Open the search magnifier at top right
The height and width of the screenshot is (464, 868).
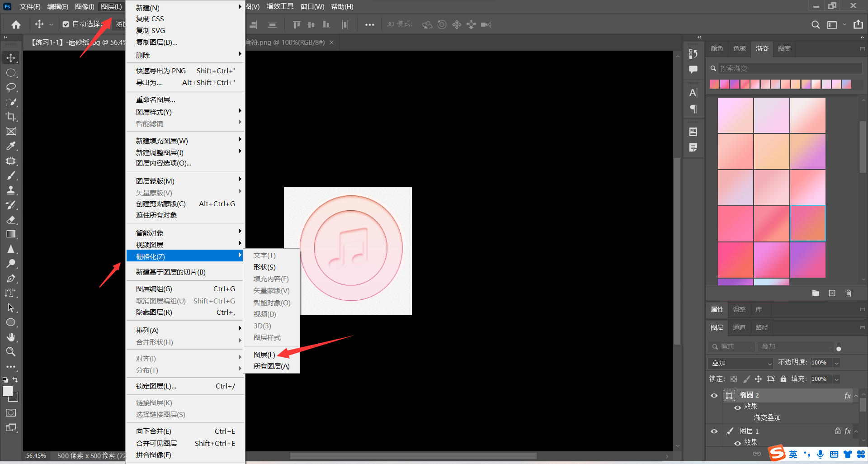(815, 24)
